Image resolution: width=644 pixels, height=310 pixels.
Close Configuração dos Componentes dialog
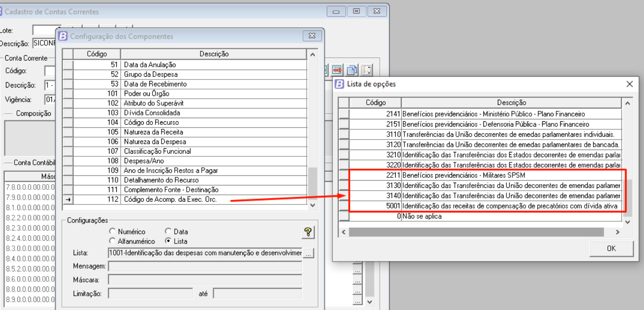tap(312, 36)
